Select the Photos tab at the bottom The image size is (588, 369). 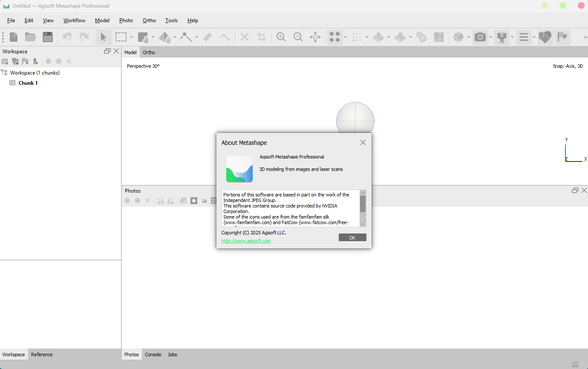(132, 355)
